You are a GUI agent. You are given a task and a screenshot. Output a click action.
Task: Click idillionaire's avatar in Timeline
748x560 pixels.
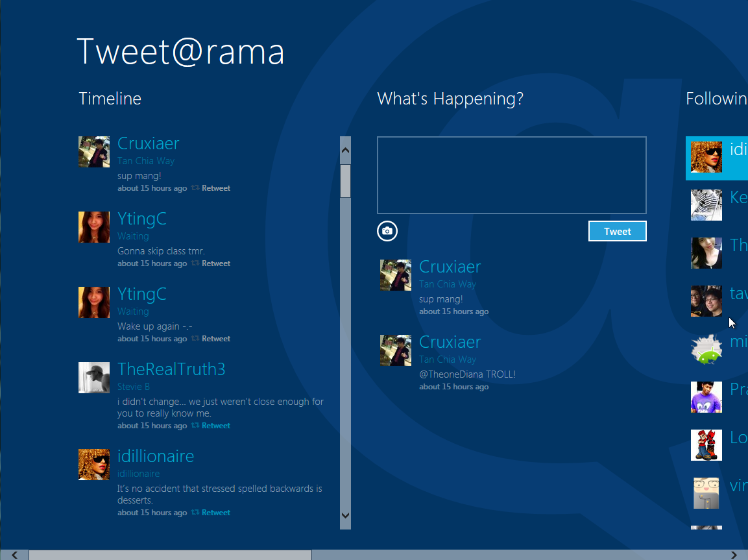click(x=94, y=465)
